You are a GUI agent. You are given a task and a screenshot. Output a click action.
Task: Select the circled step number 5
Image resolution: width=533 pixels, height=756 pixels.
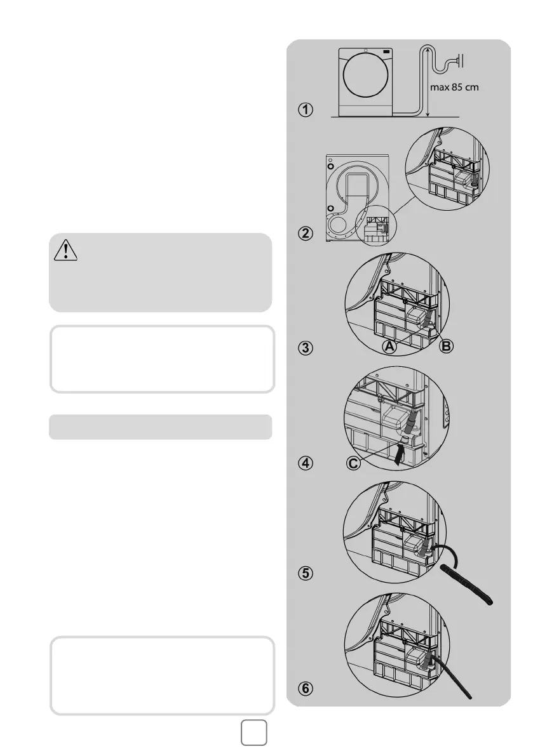tap(306, 573)
